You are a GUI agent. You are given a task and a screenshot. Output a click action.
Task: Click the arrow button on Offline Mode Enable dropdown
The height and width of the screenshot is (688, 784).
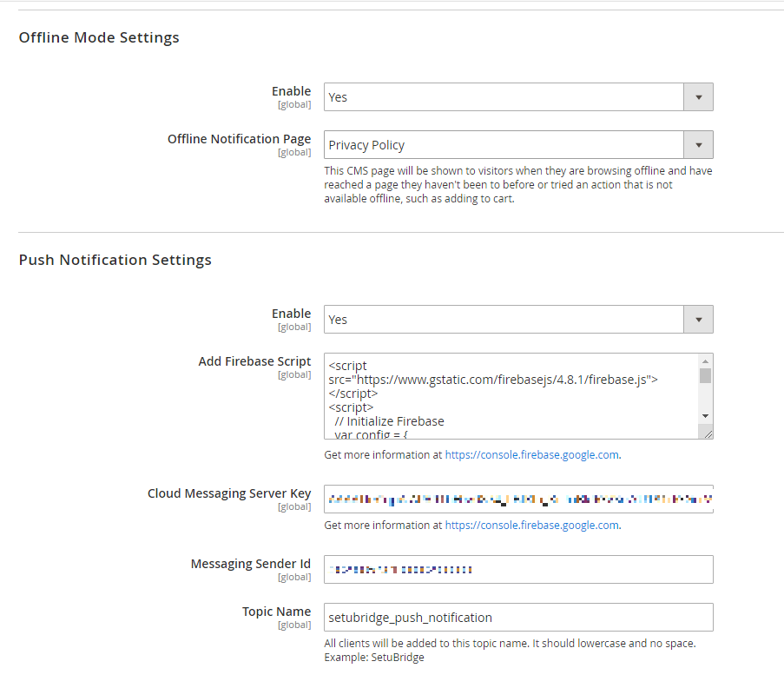698,97
